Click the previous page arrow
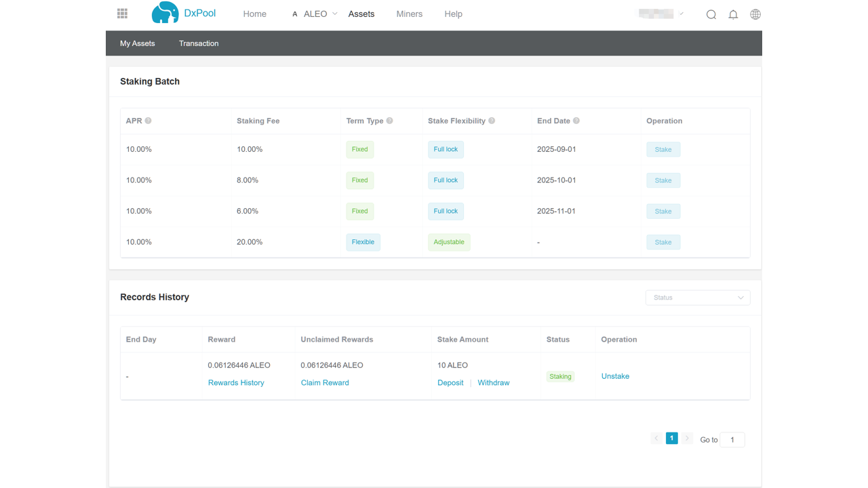868x488 pixels. pos(656,439)
